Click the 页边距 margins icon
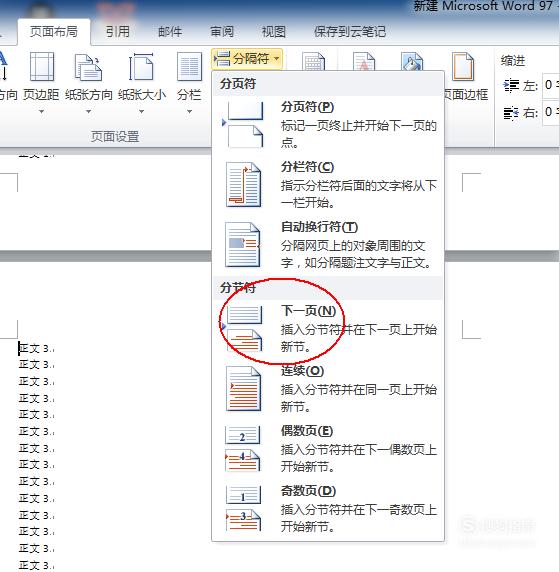This screenshot has height=572, width=559. 42,67
